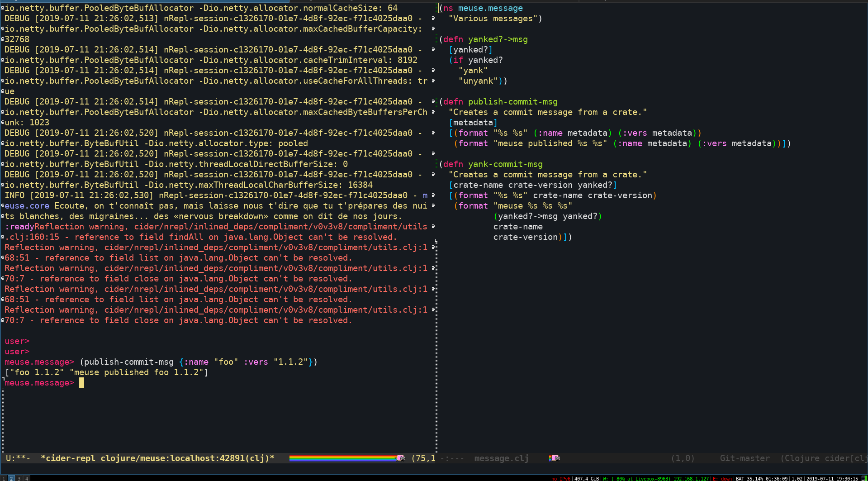This screenshot has width=868, height=481.
Task: Click the defn publish-commit-msg definition
Action: tap(498, 102)
